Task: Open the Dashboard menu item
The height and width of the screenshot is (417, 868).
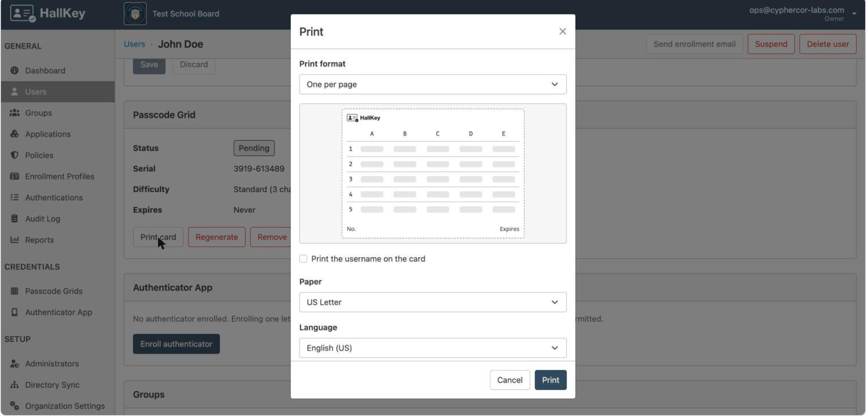Action: 58,70
